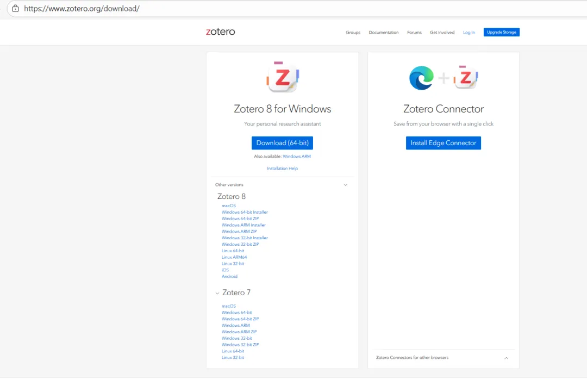Click the site lock icon in address bar
This screenshot has width=587, height=392.
15,8
